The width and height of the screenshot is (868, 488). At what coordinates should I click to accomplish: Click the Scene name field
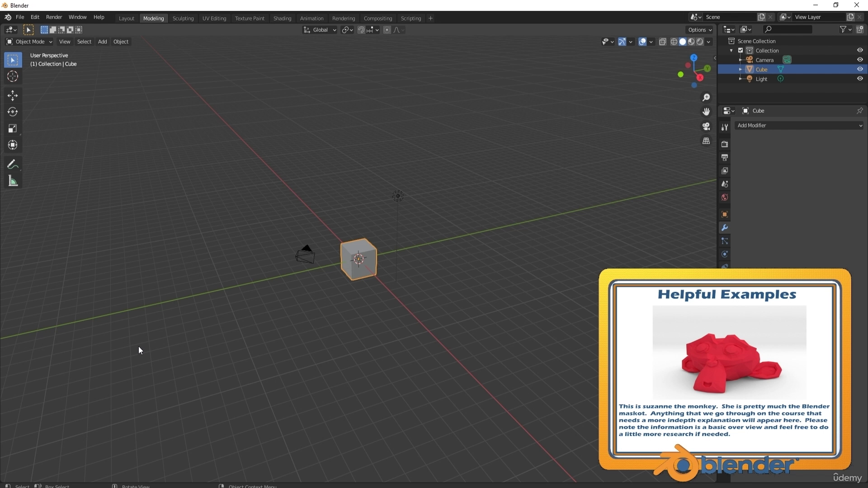click(x=731, y=17)
